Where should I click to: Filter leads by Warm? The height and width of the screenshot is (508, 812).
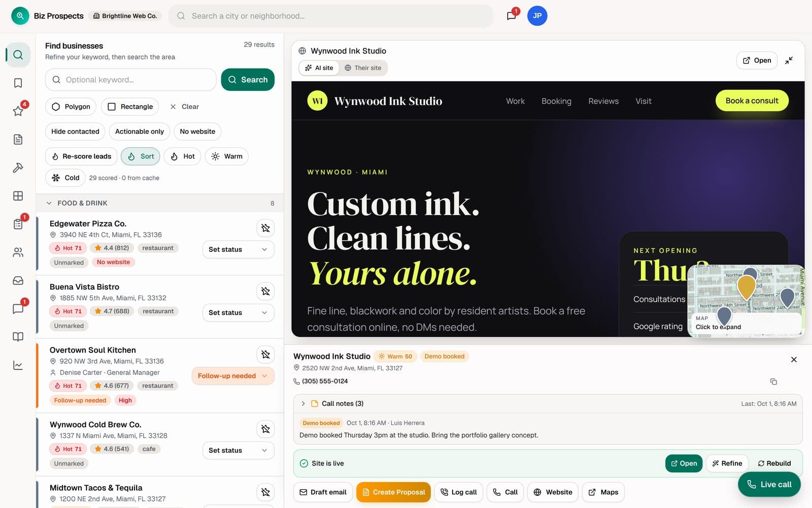[227, 156]
